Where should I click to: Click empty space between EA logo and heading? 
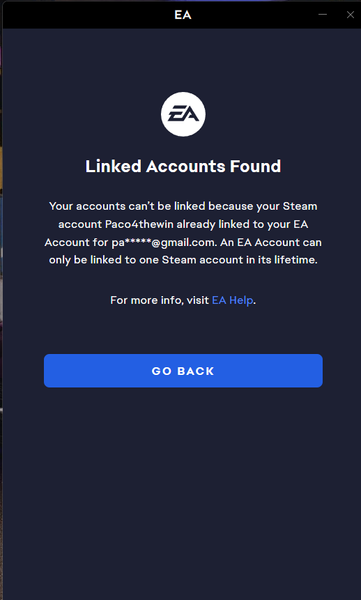pos(183,147)
